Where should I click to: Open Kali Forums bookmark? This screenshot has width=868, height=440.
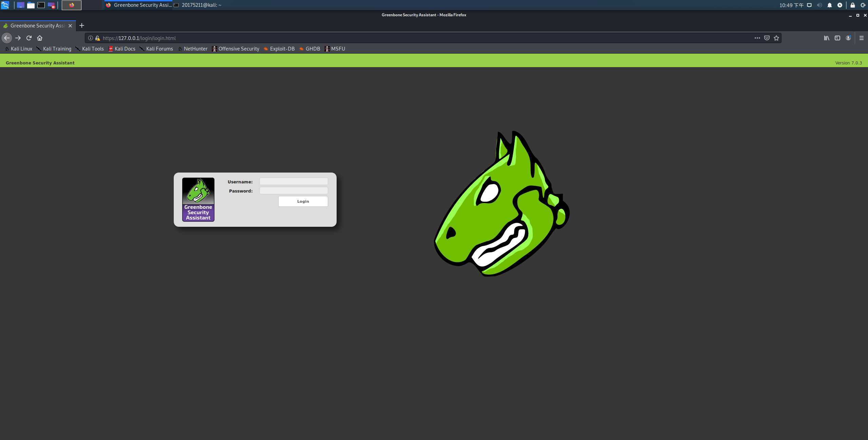(156, 49)
